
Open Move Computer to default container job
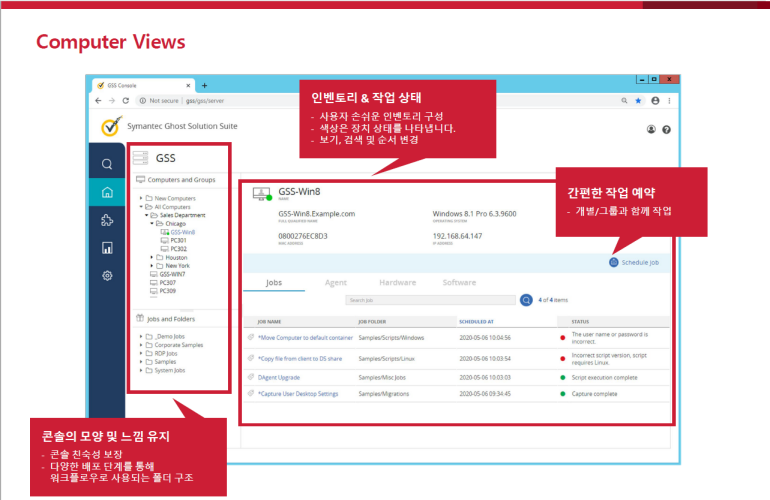coord(305,338)
